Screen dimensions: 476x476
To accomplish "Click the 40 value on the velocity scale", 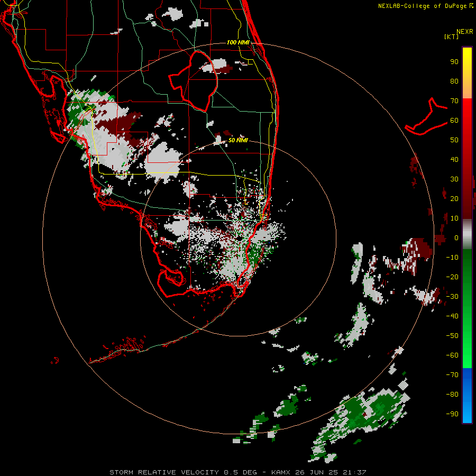I will (454, 160).
